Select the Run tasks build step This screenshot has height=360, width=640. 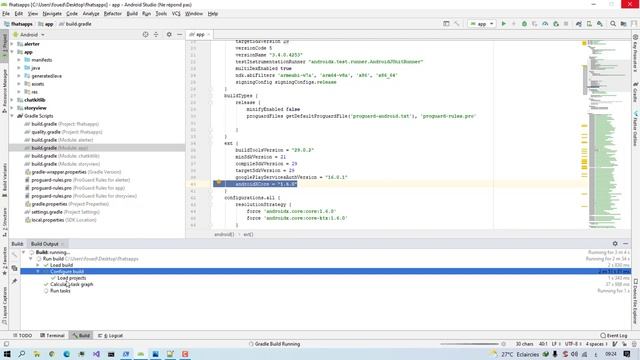tap(60, 291)
